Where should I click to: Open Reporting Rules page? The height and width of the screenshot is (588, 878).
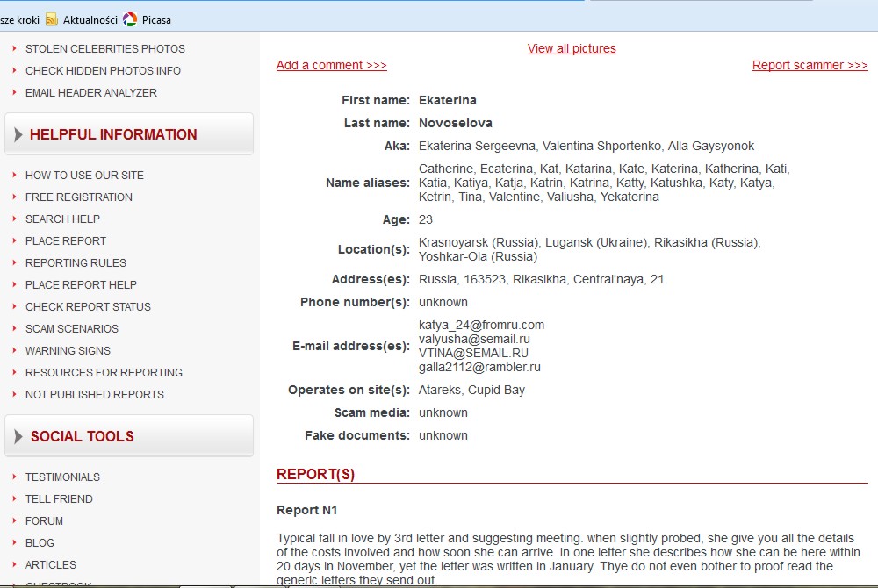[x=76, y=263]
